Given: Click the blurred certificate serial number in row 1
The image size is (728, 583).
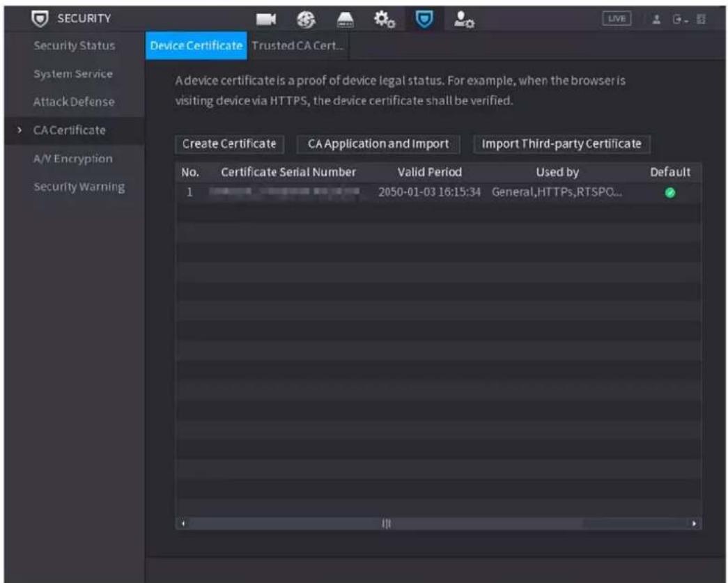Looking at the screenshot, I should tap(284, 192).
